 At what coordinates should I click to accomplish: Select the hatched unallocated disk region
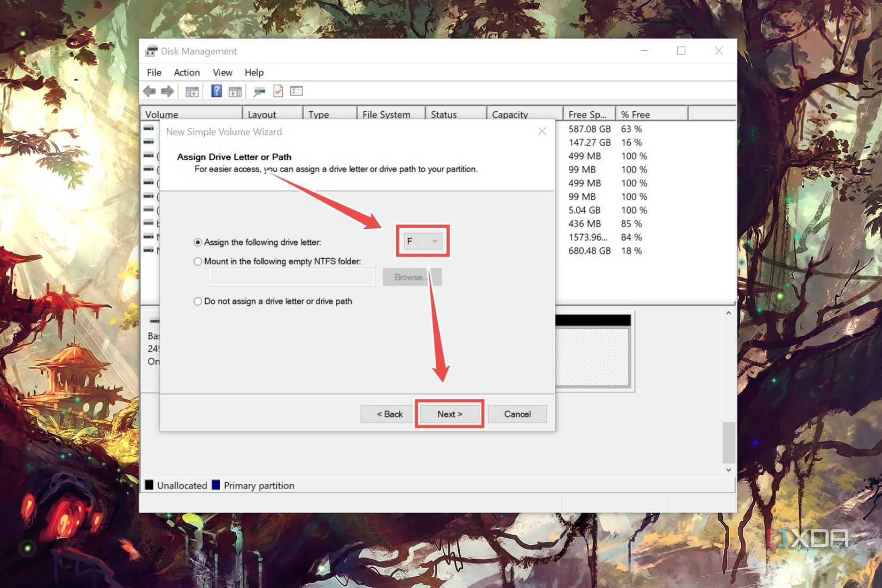593,357
